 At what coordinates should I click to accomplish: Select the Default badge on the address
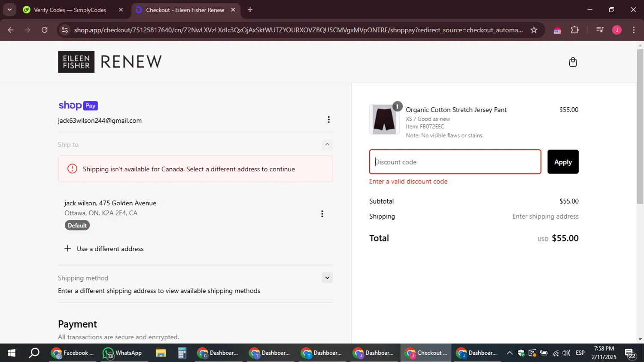pyautogui.click(x=77, y=225)
